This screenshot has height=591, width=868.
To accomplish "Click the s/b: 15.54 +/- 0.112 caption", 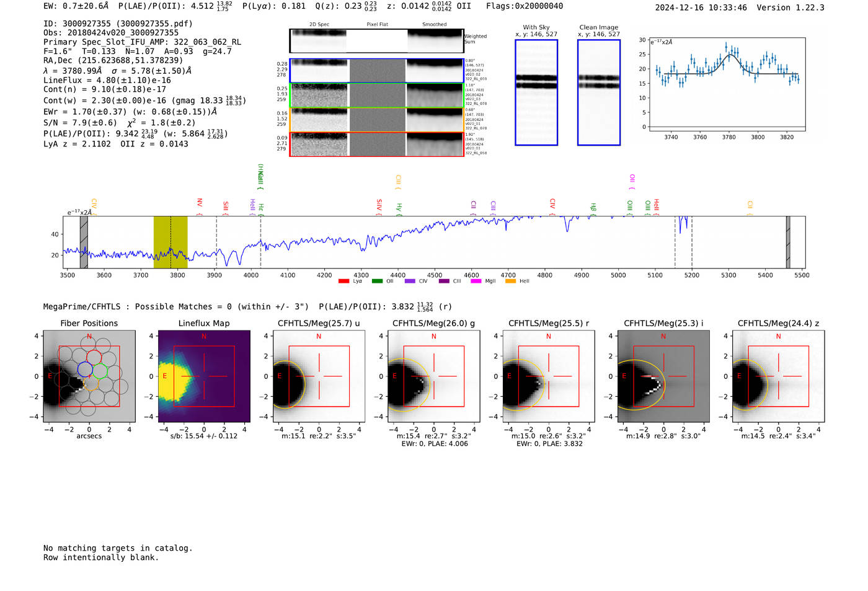I will (204, 436).
